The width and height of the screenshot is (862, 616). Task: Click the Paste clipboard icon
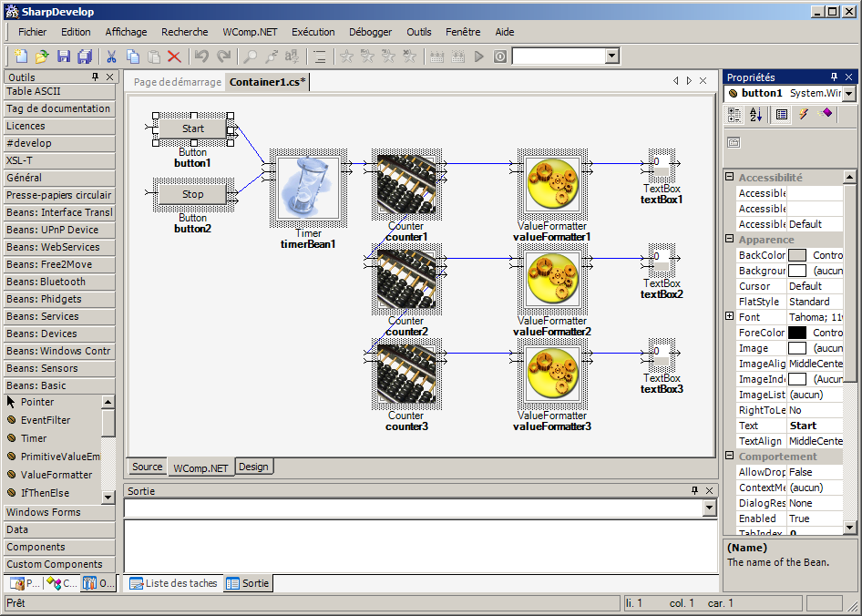coord(154,56)
